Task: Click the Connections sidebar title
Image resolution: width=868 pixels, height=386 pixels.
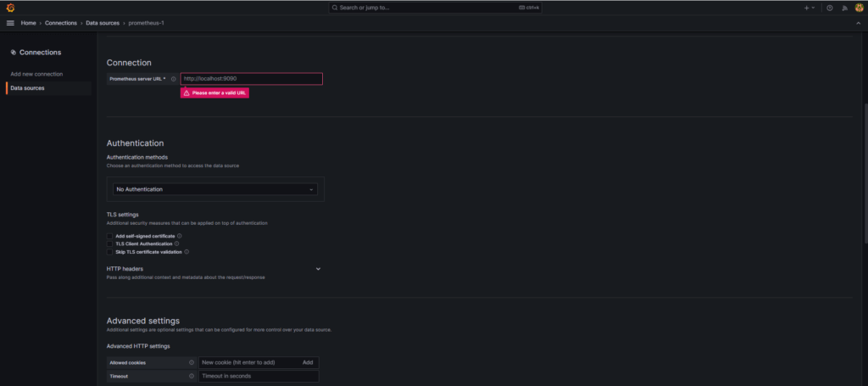Action: 41,52
